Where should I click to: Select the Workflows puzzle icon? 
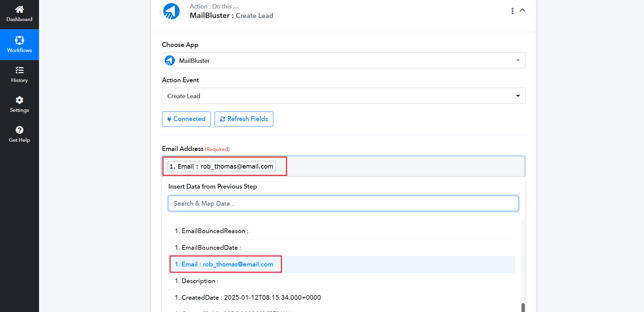(19, 40)
